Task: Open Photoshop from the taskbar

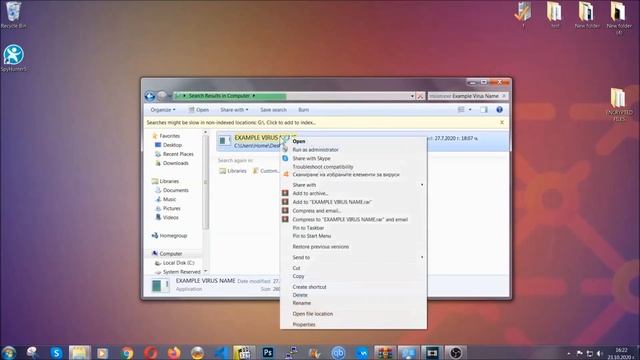Action: click(268, 353)
